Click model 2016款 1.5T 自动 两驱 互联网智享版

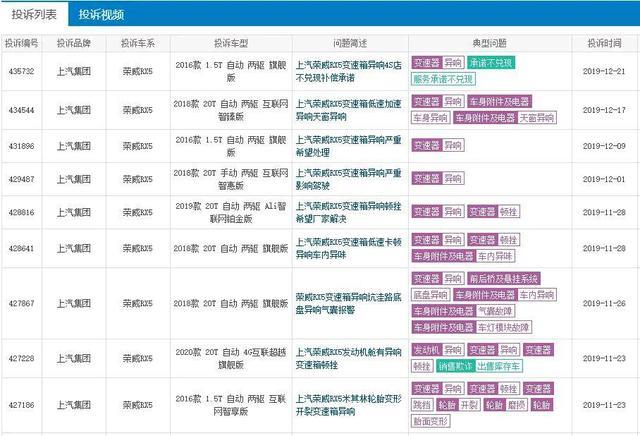pos(231,405)
